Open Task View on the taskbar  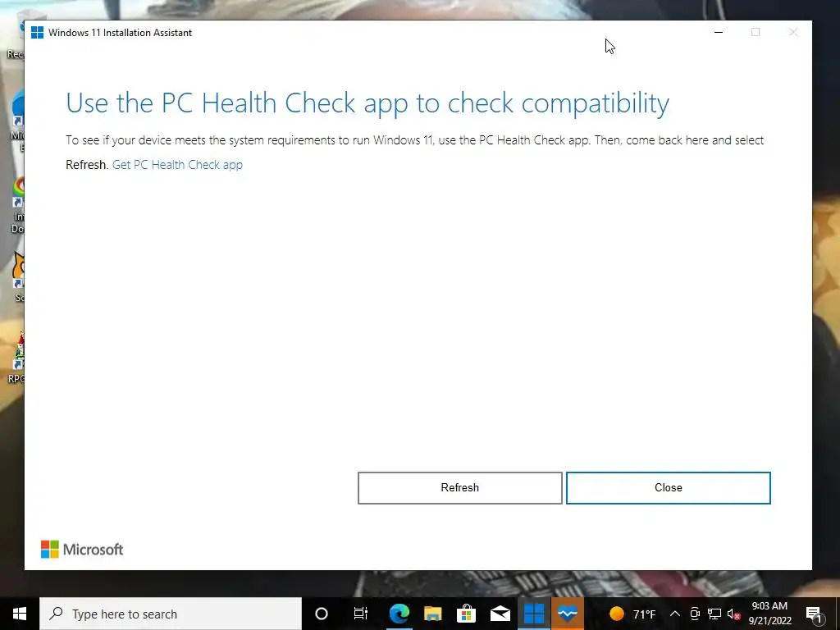click(361, 614)
